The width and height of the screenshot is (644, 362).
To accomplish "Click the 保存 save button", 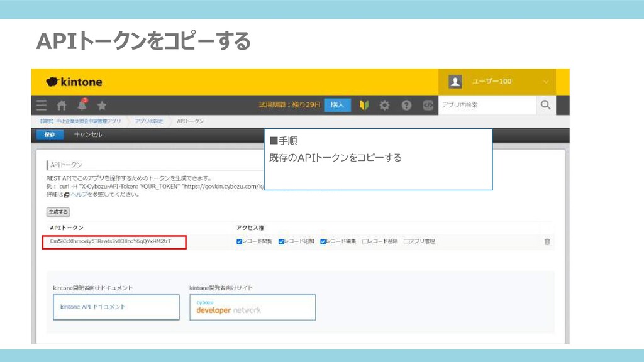I will [x=50, y=134].
